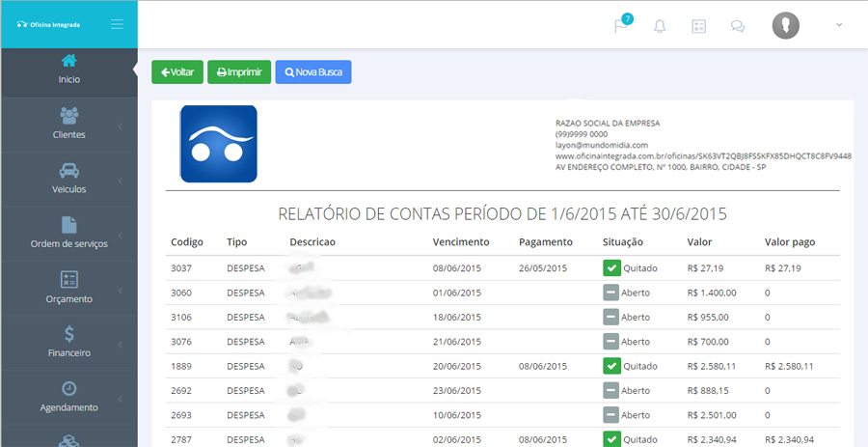Select code cell 3037
Image resolution: width=868 pixels, height=447 pixels.
coord(181,268)
